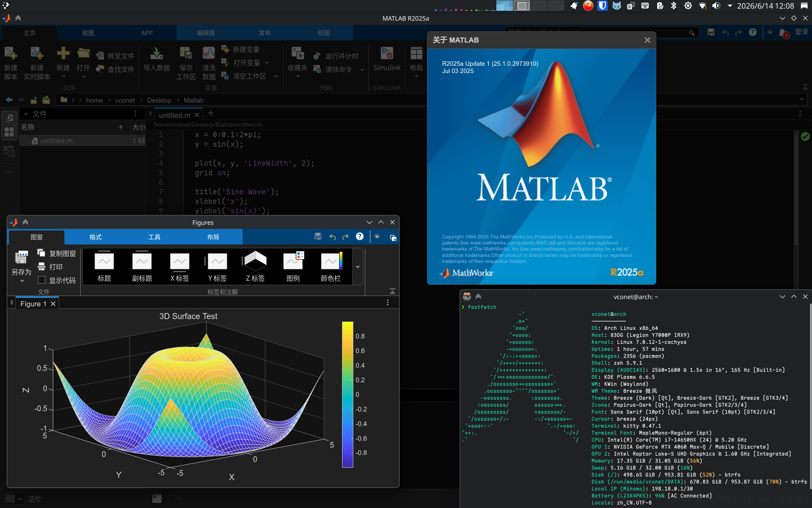
Task: Launch Simulink from the toolstrip
Action: coord(387,53)
